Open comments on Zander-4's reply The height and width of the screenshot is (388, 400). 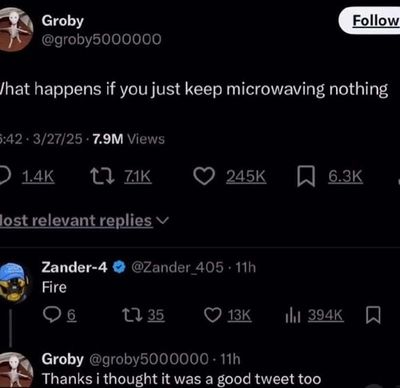52,315
